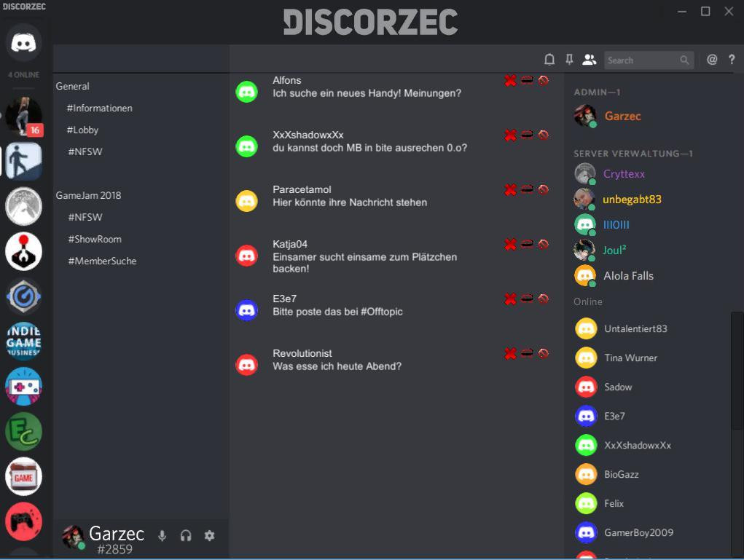Open admin Garzec's profile in member list
The height and width of the screenshot is (560, 744).
[608, 116]
